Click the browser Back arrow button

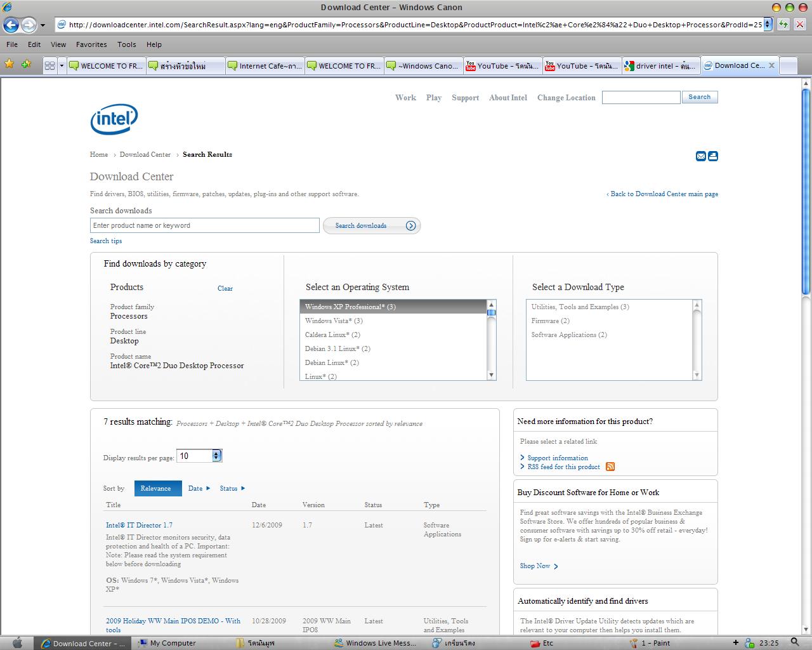[x=11, y=25]
